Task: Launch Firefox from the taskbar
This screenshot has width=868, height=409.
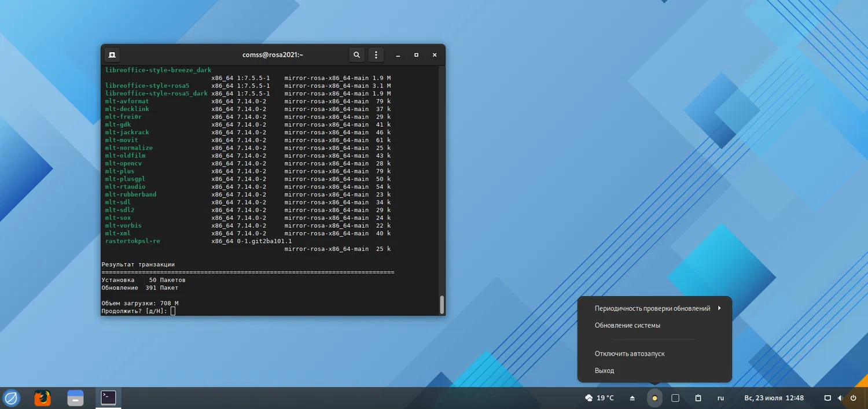Action: (43, 398)
